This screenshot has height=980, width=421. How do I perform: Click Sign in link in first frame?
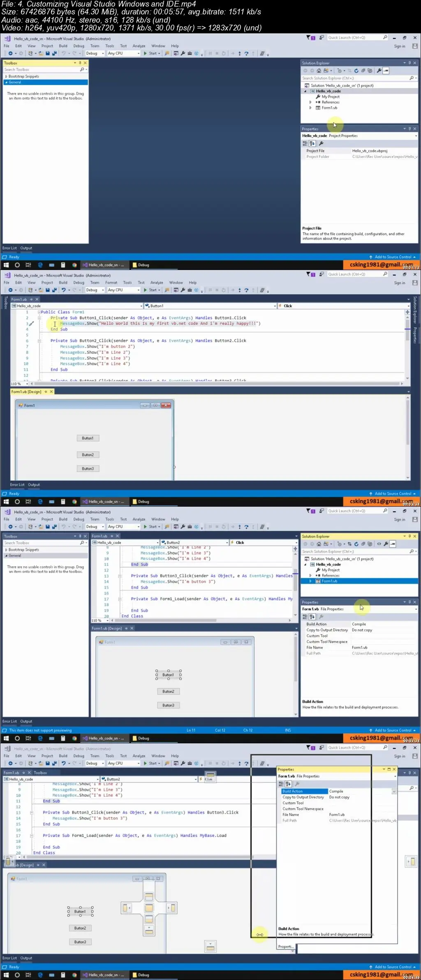pos(400,47)
